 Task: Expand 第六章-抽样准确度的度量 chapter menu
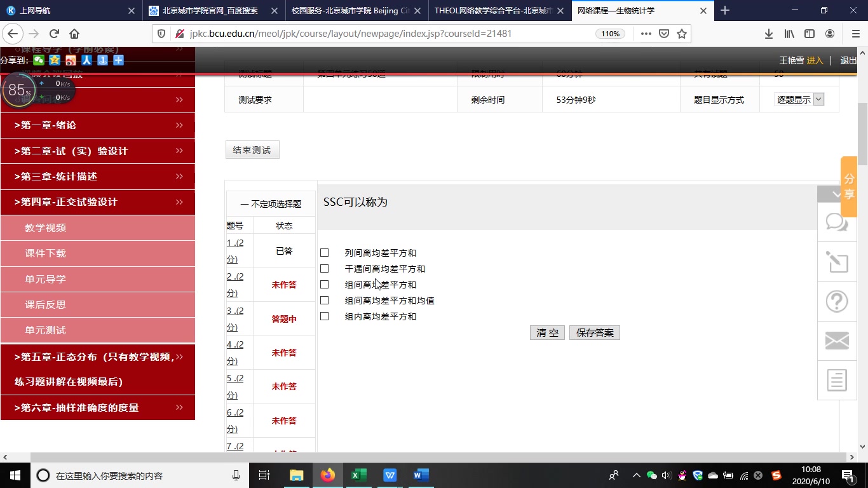(x=98, y=407)
